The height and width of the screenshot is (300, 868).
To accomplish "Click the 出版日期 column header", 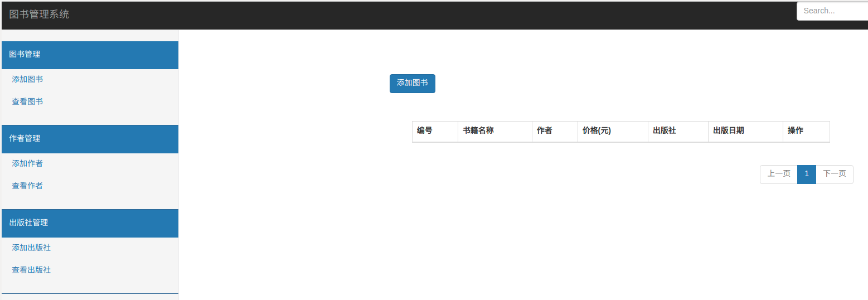I will coord(745,131).
